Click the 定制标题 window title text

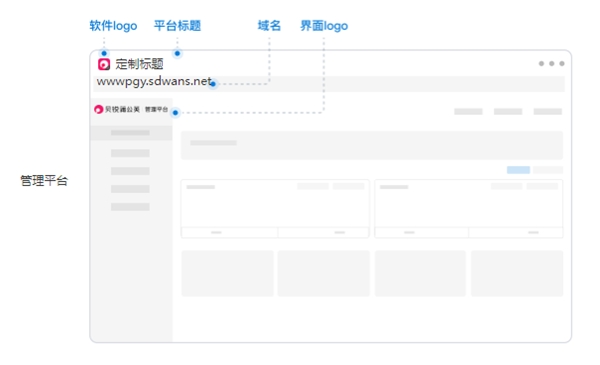[139, 64]
